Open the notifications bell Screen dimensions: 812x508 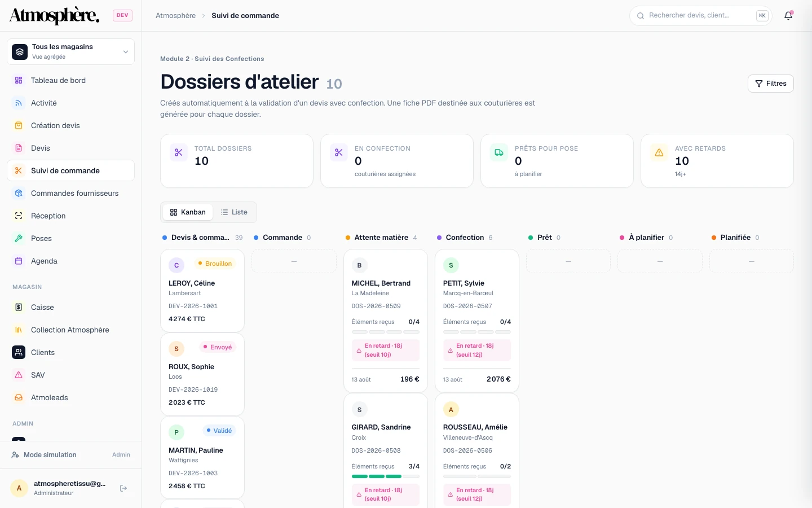coord(788,16)
